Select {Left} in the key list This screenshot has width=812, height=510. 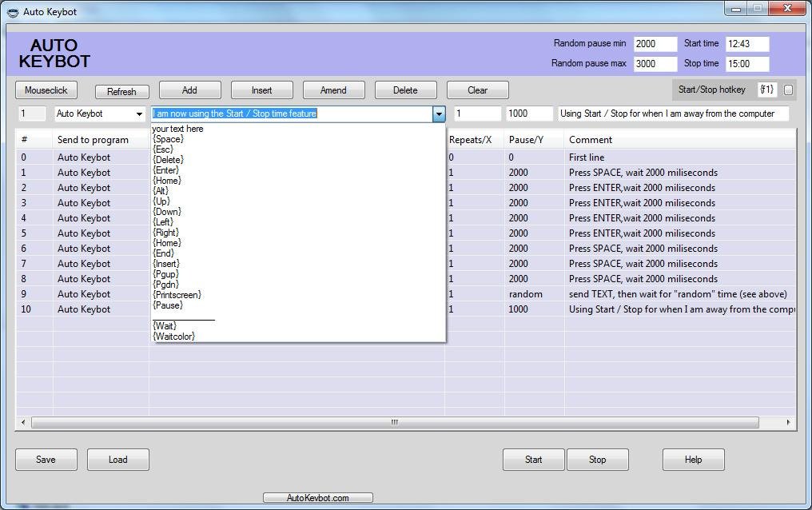click(163, 221)
